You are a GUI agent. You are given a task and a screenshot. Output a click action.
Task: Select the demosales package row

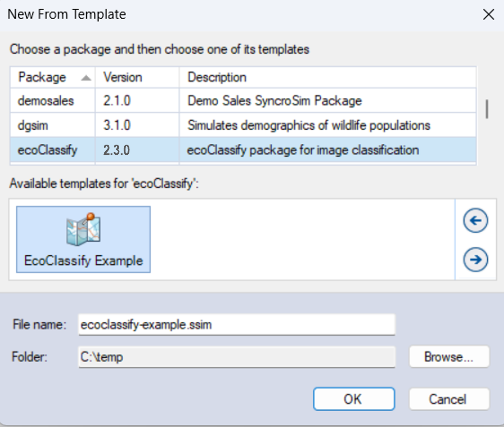[x=46, y=101]
